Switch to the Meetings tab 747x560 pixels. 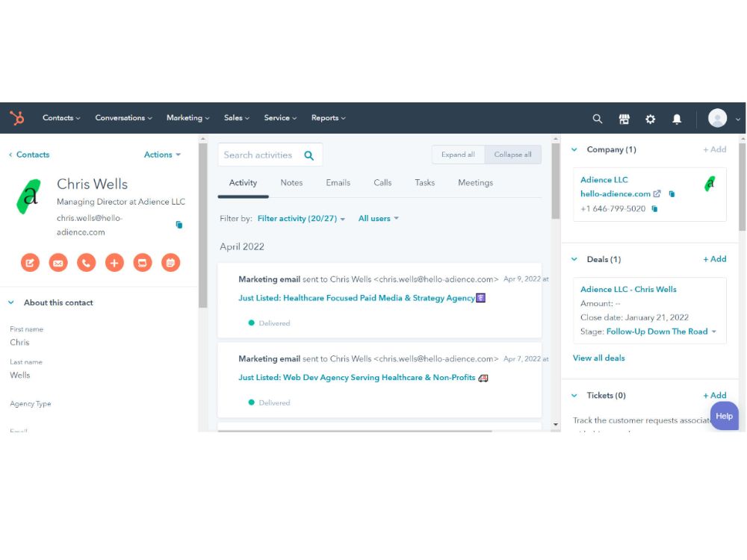pos(475,183)
